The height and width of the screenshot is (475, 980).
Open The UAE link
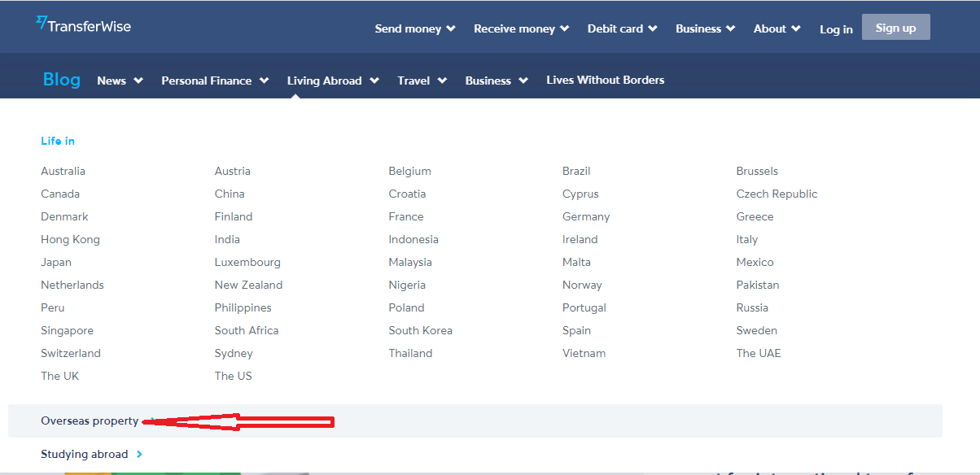[758, 353]
